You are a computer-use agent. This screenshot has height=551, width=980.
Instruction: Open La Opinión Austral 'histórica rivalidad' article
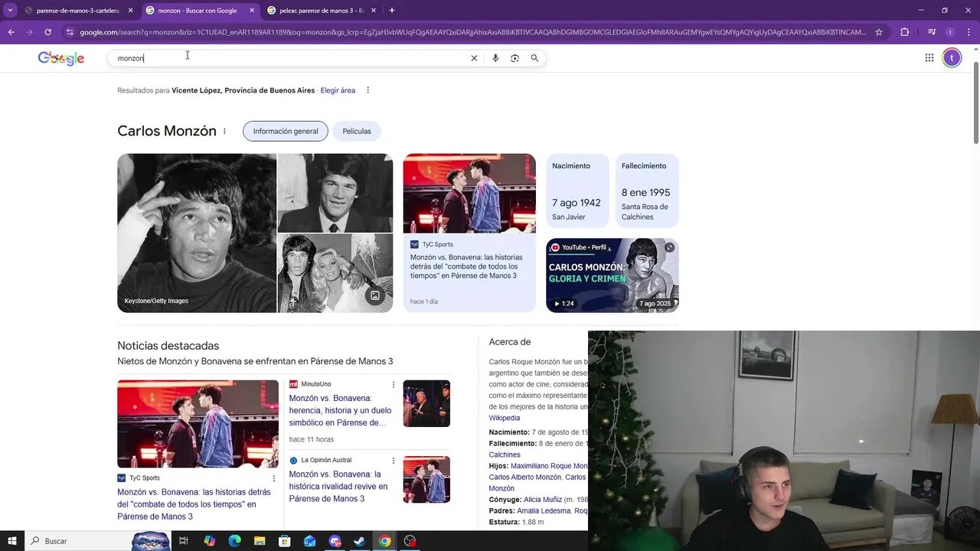point(338,487)
